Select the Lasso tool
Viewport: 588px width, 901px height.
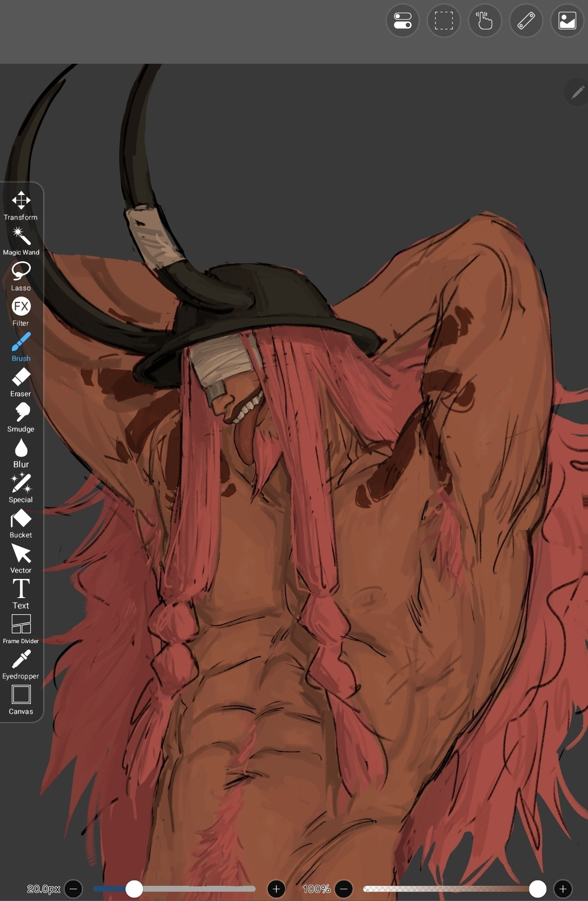(x=21, y=276)
